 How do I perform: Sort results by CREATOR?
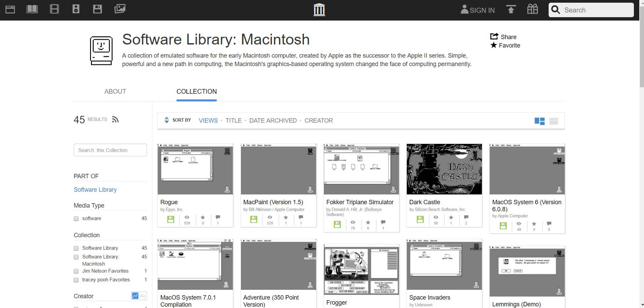pyautogui.click(x=319, y=120)
